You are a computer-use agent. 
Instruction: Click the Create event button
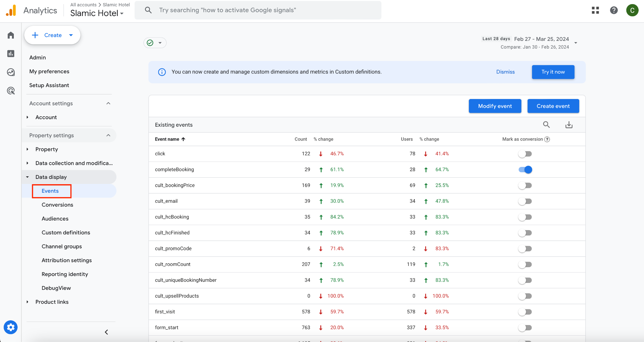coord(553,106)
